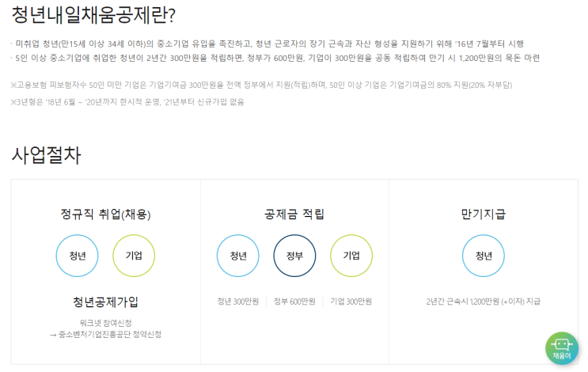Screen dimensions: 588x372
Task: Click the 기업 circle under 공제금 적립
Action: (351, 256)
